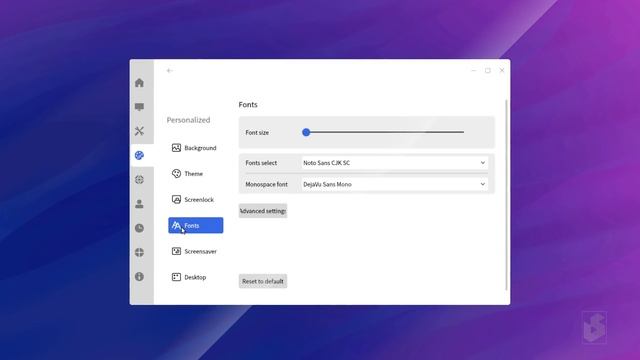This screenshot has width=640, height=360.
Task: Click the icon beside Desktop
Action: coord(176,277)
